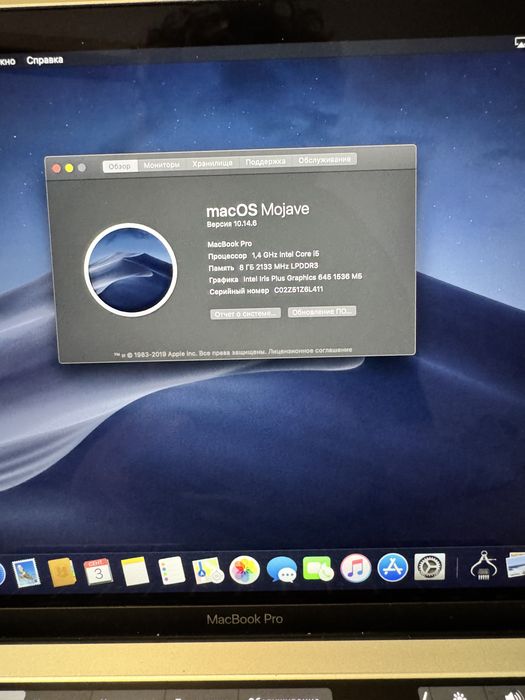The image size is (525, 700).
Task: Open the Contacts app in the dock
Action: coord(62,572)
